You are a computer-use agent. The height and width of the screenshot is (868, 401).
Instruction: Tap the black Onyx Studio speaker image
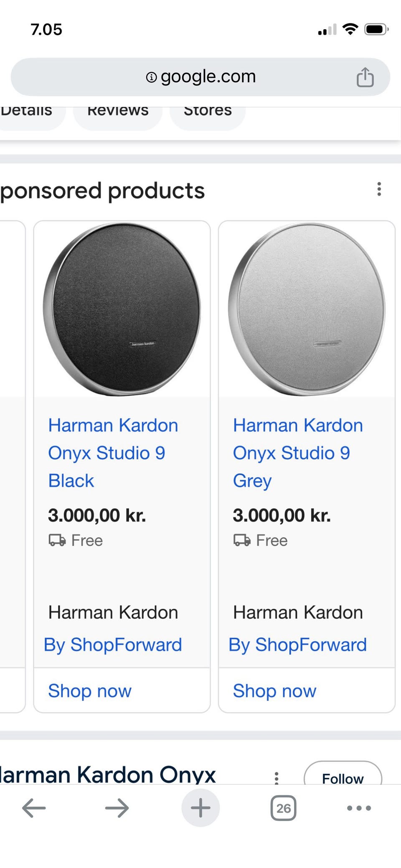(x=122, y=309)
